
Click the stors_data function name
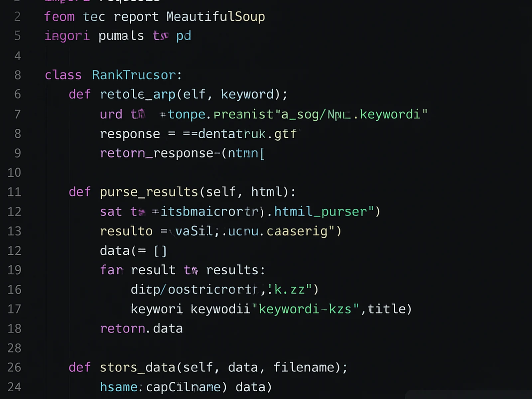[x=138, y=367]
